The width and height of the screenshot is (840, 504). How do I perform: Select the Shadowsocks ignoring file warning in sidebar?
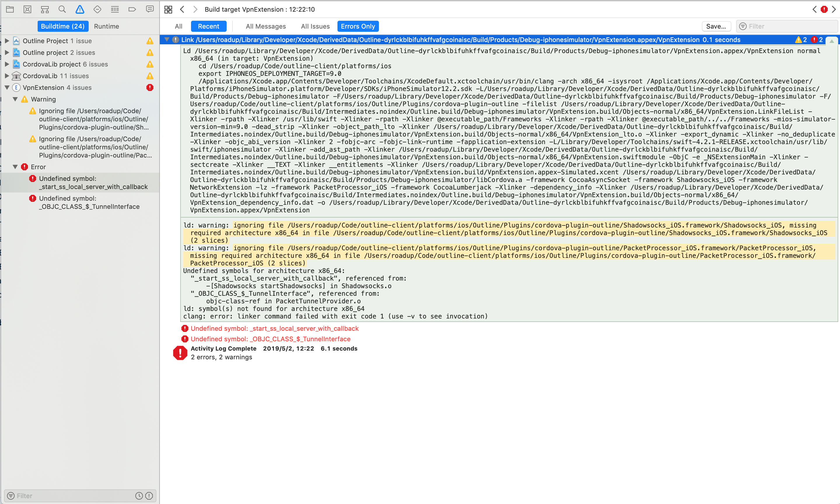[x=80, y=119]
